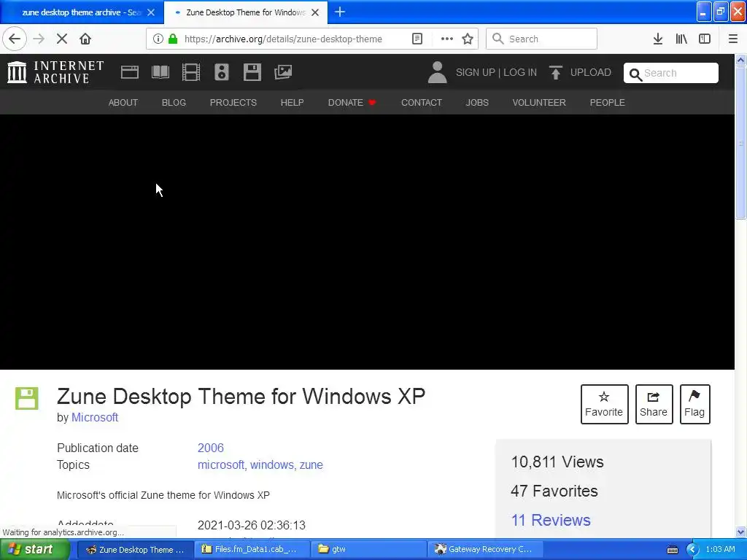This screenshot has width=747, height=560.
Task: Toggle reader view icon in address bar
Action: (x=417, y=39)
